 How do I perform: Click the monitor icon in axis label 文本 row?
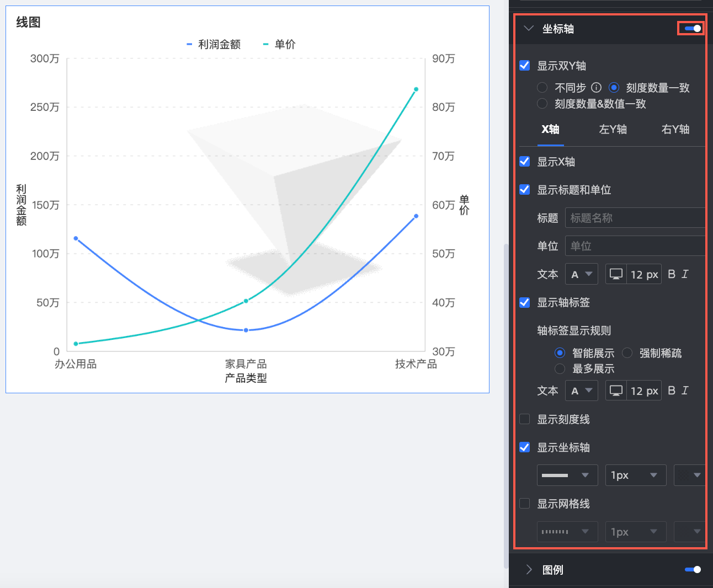click(616, 390)
